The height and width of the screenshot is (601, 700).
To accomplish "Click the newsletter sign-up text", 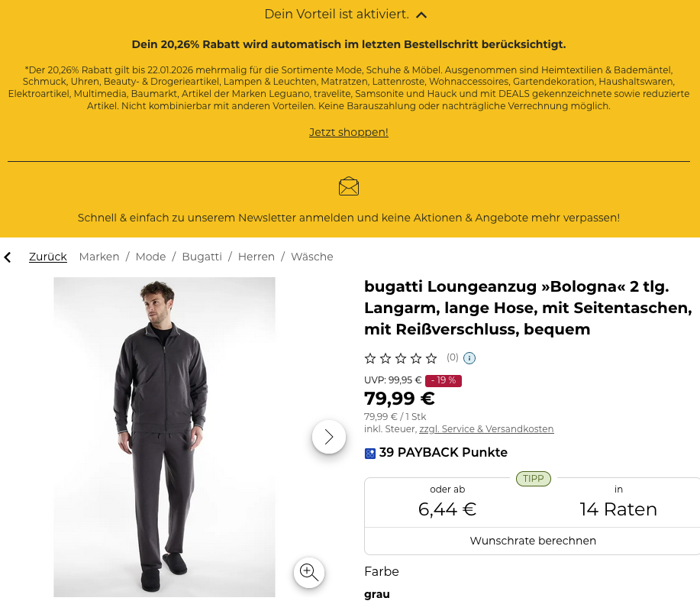I will tap(349, 218).
